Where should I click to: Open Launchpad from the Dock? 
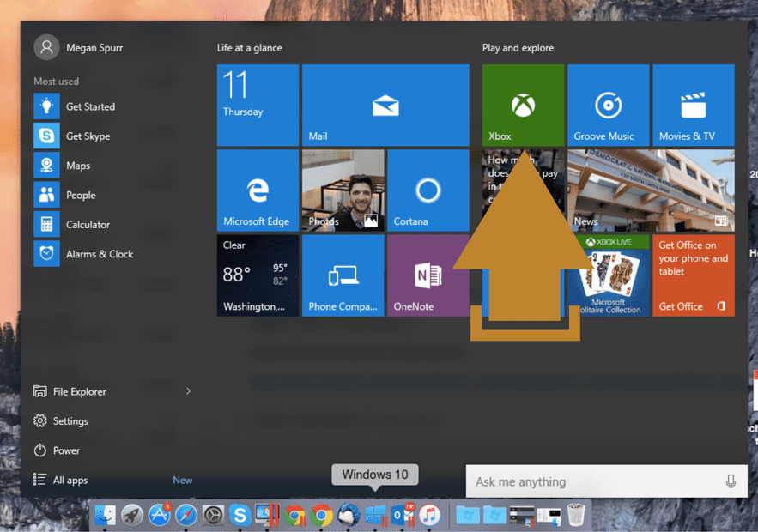point(132,515)
